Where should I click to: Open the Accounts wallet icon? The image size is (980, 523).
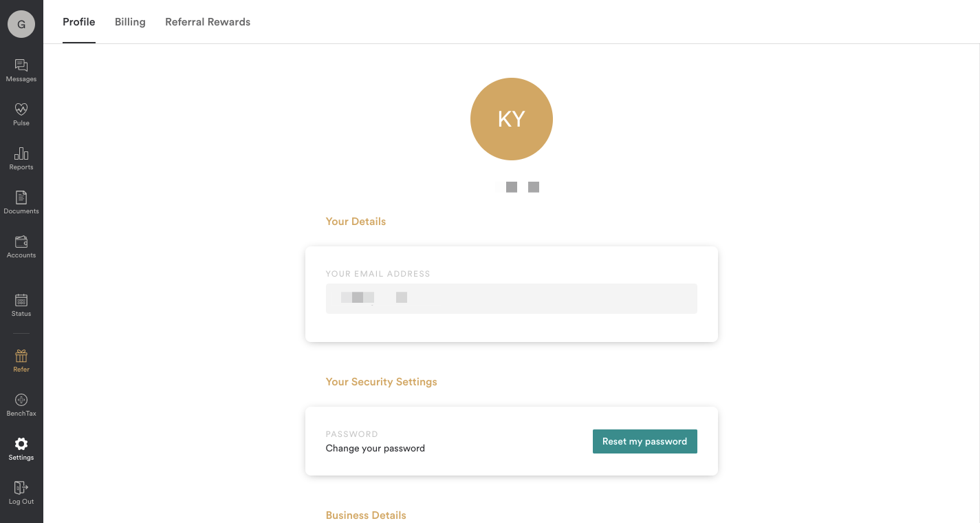click(21, 242)
